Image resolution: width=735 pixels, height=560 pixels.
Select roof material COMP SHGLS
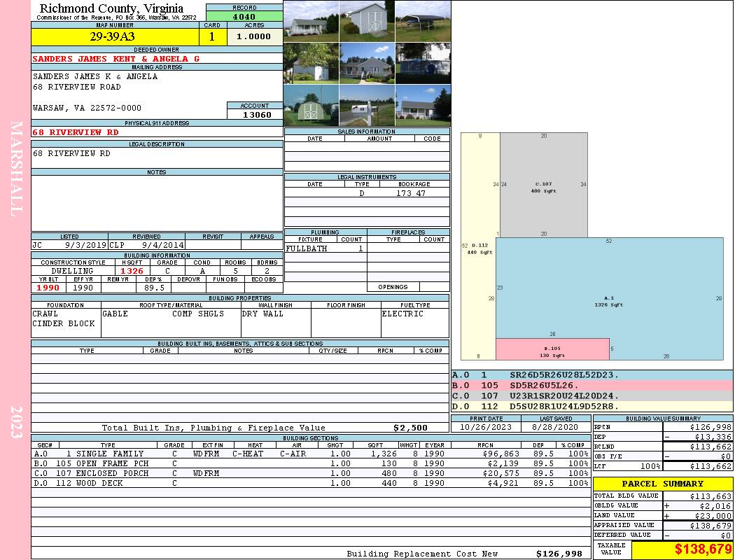[198, 314]
